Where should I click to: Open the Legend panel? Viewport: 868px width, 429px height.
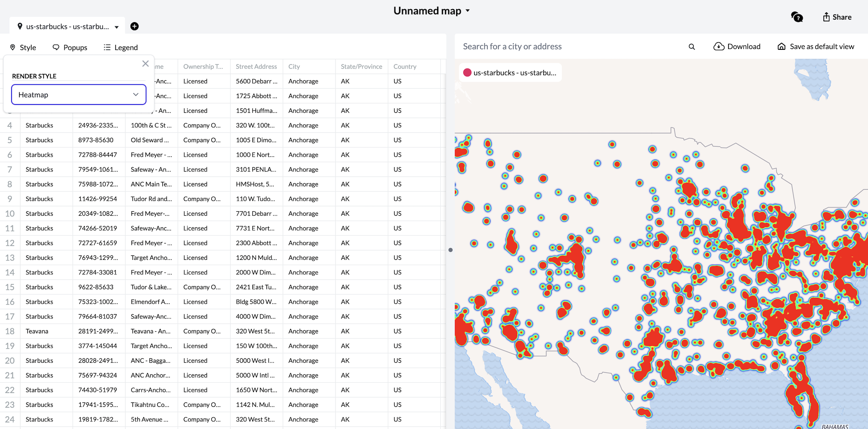pos(120,47)
